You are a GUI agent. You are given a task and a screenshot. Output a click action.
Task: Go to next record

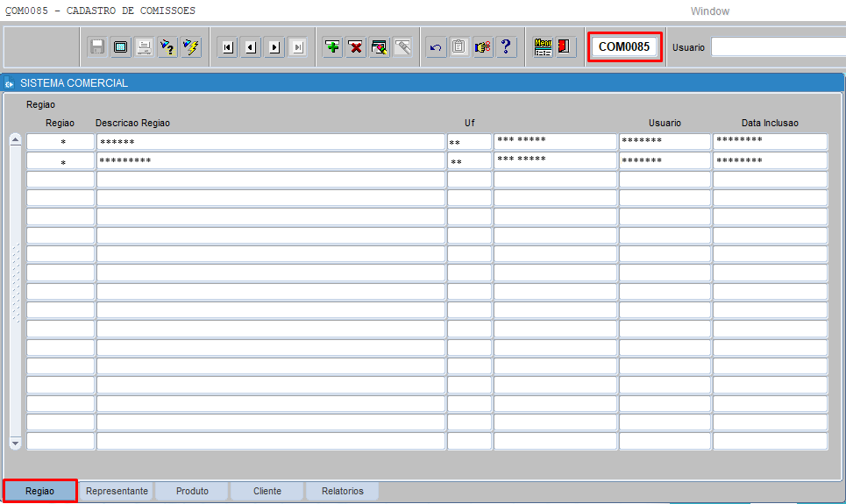[274, 47]
